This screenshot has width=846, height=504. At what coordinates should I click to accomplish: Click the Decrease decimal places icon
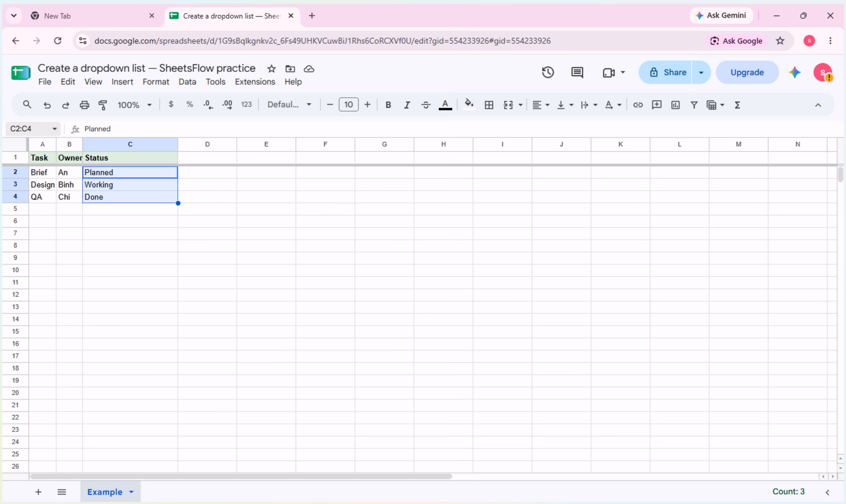[208, 105]
